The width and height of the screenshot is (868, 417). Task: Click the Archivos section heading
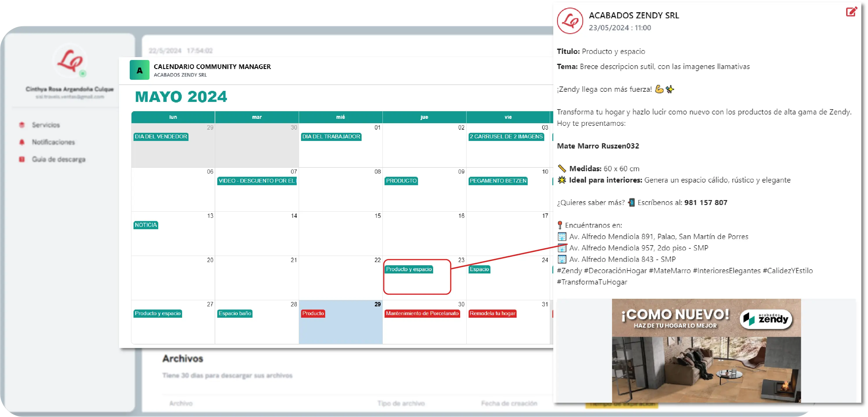[x=183, y=358]
